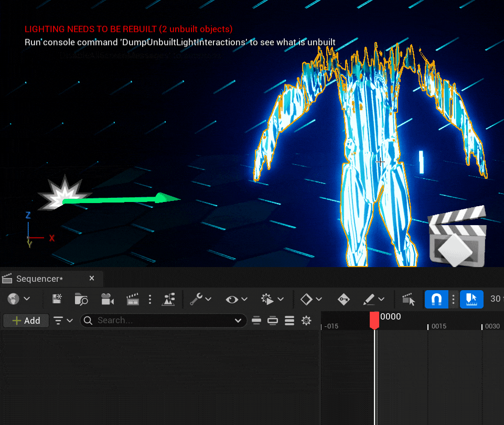Image resolution: width=504 pixels, height=425 pixels.
Task: Toggle Auto-Key diamond with key icon
Action: click(344, 299)
